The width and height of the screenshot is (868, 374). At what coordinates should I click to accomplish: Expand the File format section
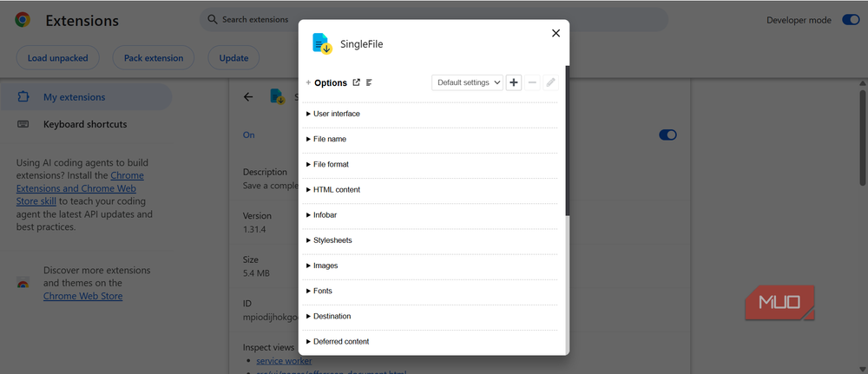tap(431, 164)
